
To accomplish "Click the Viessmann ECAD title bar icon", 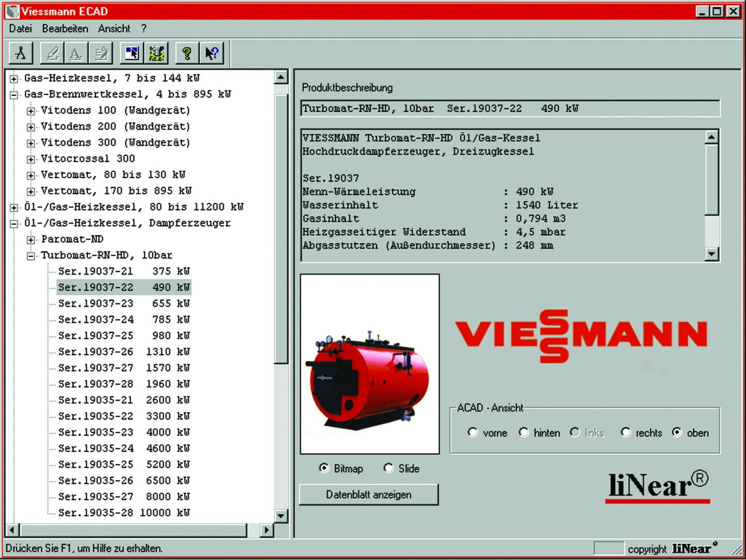I will click(x=12, y=11).
